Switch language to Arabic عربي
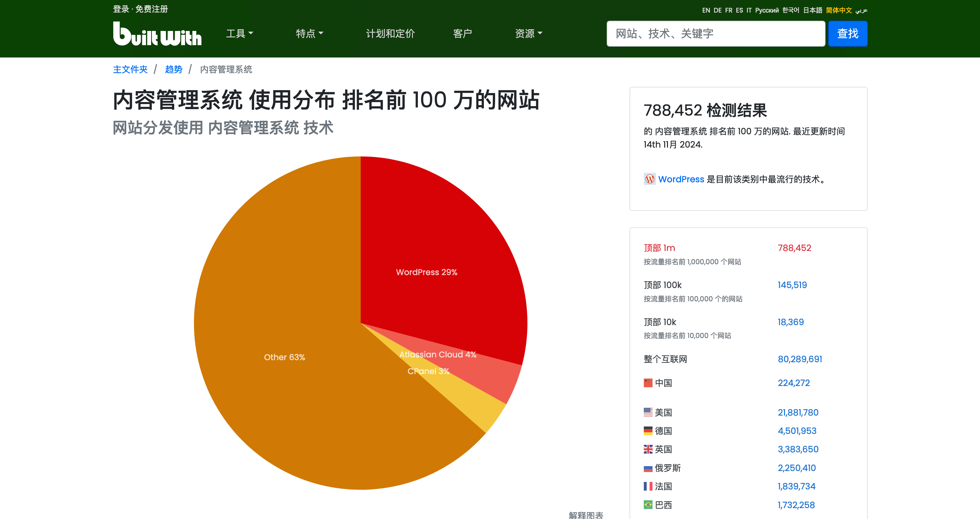This screenshot has height=519, width=980. [861, 10]
